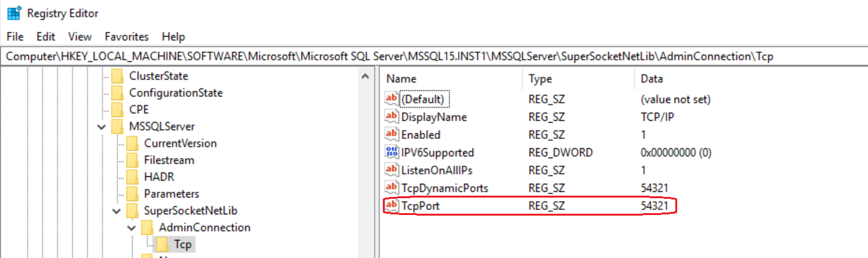Click the REG_DWORD type cell
The image size is (868, 258).
coord(561,152)
